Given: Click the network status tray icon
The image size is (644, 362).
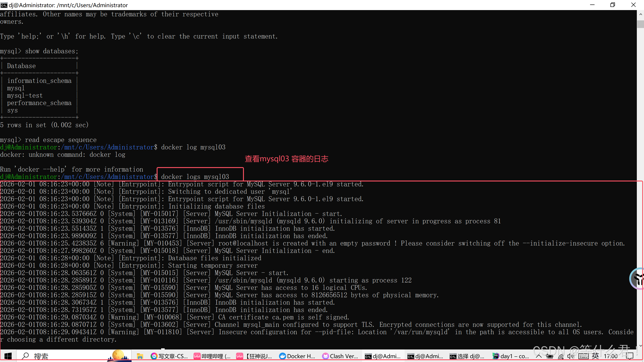Looking at the screenshot, I should coord(561,356).
